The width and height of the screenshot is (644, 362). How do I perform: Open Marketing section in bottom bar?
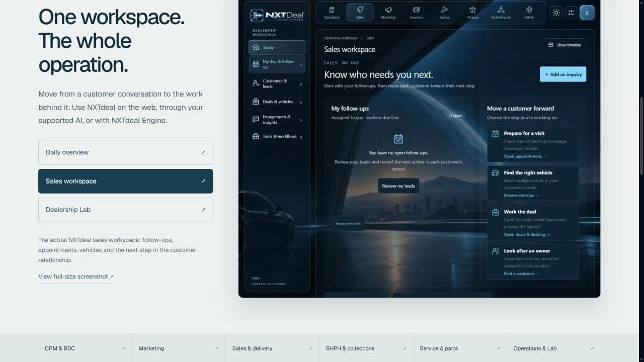[x=179, y=348]
